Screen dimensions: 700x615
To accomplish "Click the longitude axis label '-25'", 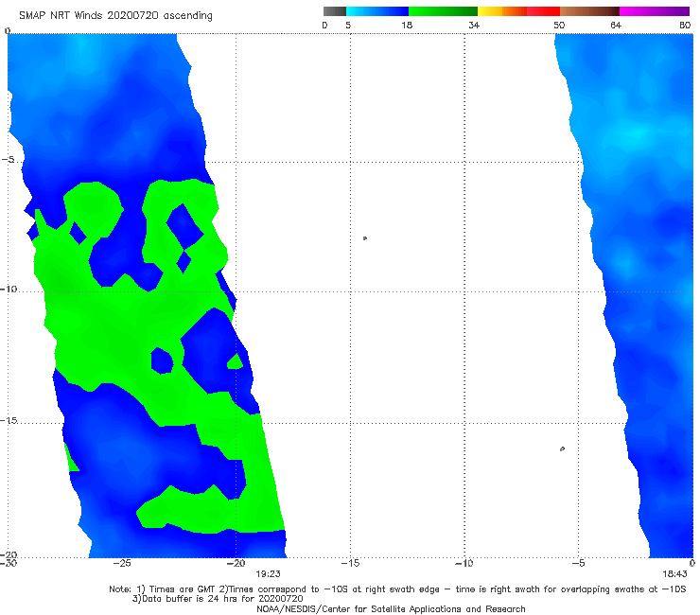I will point(122,563).
